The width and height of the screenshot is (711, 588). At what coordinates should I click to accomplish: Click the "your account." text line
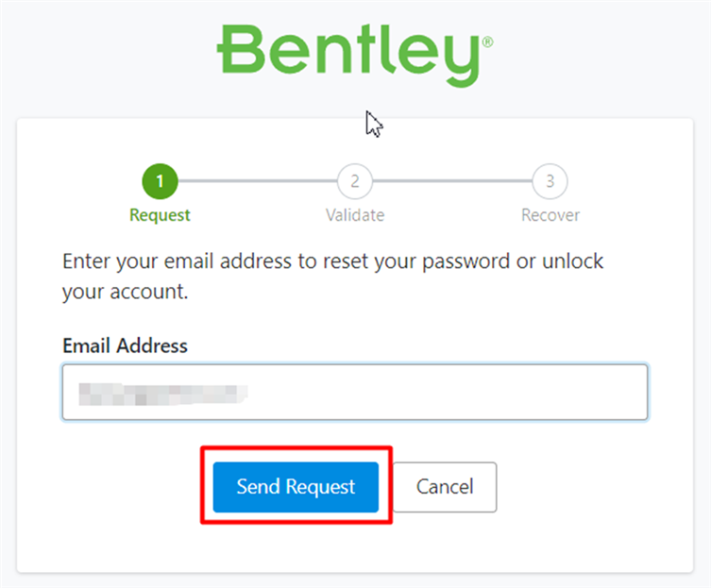coord(126,293)
